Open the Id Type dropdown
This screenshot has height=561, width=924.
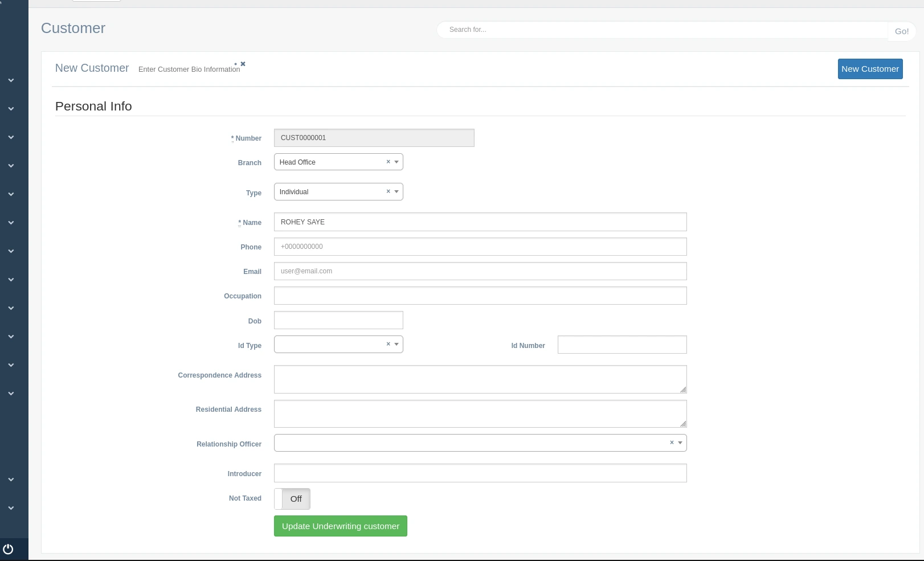tap(338, 344)
